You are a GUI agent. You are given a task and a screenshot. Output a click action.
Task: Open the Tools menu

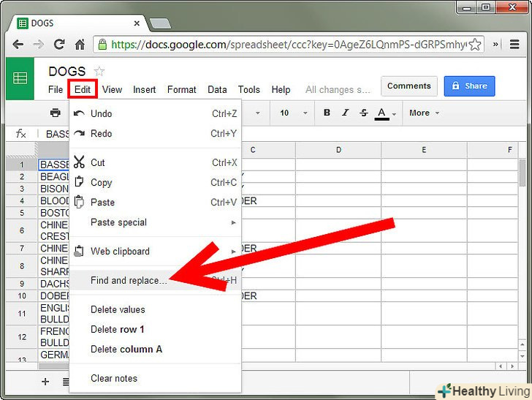[x=248, y=90]
